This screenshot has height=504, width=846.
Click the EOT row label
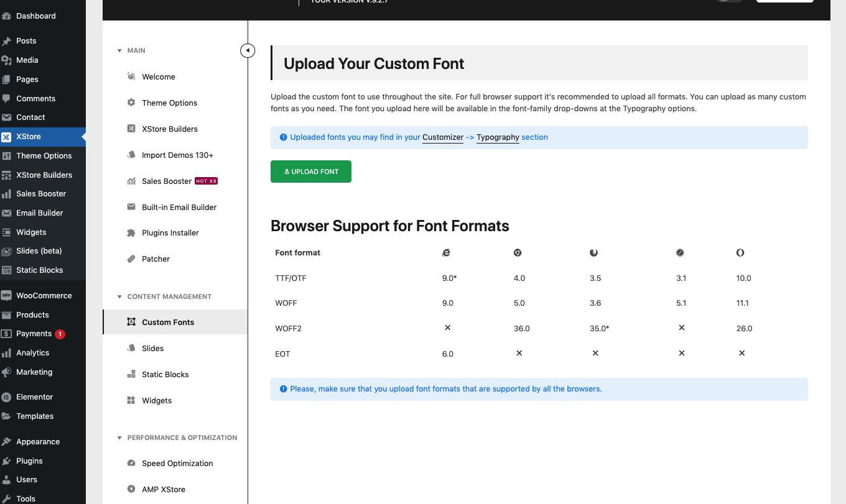(282, 354)
